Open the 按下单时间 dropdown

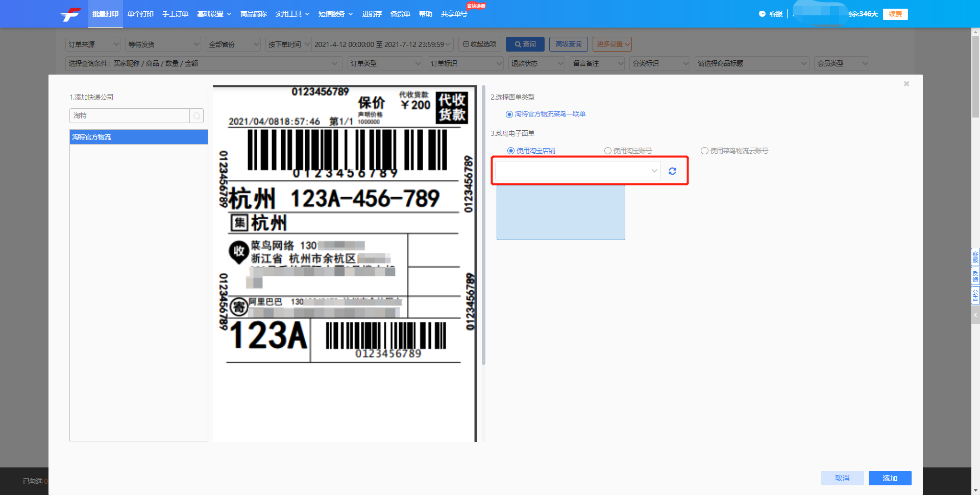click(x=288, y=44)
